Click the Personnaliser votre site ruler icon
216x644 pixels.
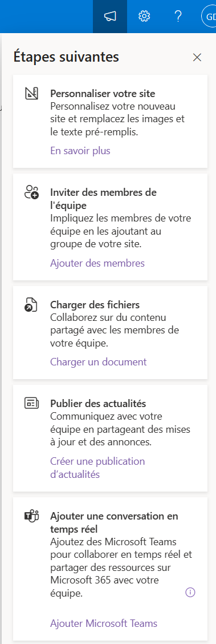click(x=31, y=94)
